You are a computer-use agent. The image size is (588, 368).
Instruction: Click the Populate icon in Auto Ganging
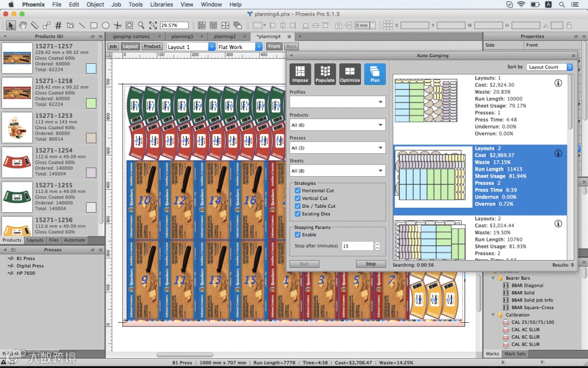tap(325, 74)
